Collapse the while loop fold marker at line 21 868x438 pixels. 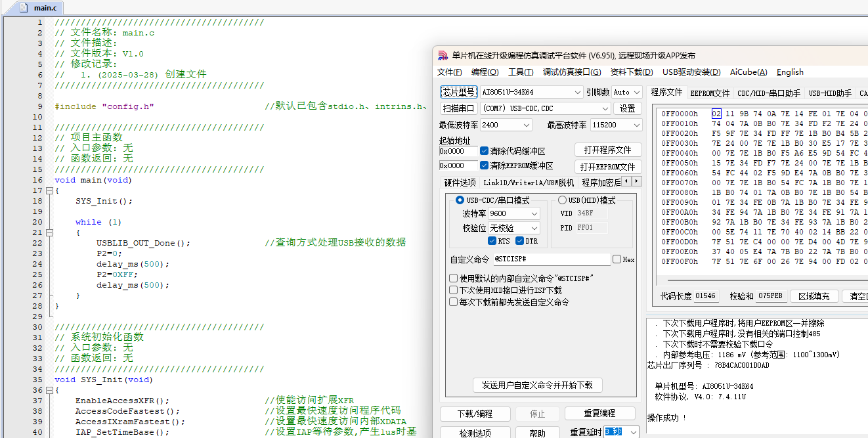coord(49,232)
